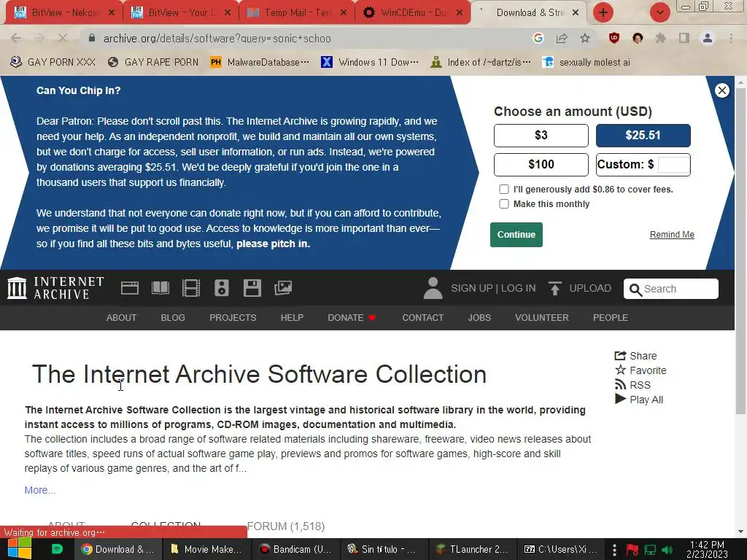Open the Extensions puzzle icon
The height and width of the screenshot is (560, 747).
click(661, 38)
